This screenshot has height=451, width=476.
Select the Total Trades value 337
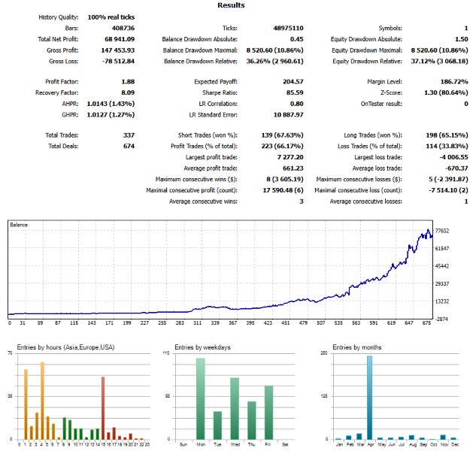coord(129,135)
